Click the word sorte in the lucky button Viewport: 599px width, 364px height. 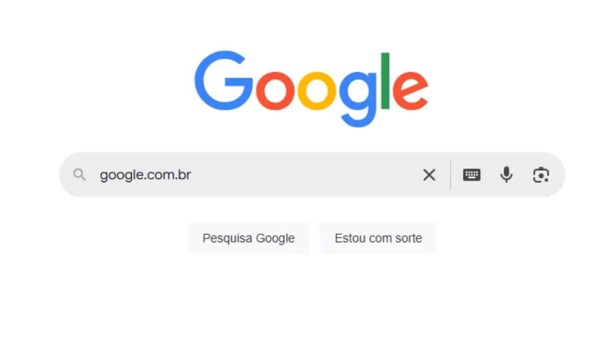pyautogui.click(x=409, y=238)
